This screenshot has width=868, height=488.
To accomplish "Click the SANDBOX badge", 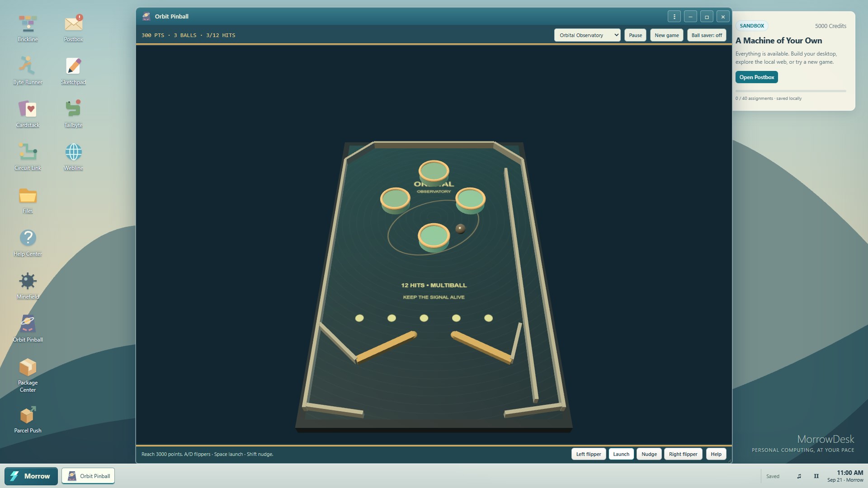I will [752, 26].
